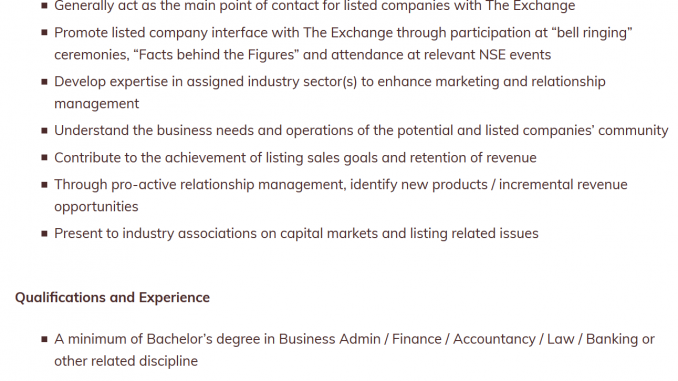Screen dimensions: 678x381
Task: Click the bullet marker before 'Present to industry'
Action: click(x=44, y=233)
